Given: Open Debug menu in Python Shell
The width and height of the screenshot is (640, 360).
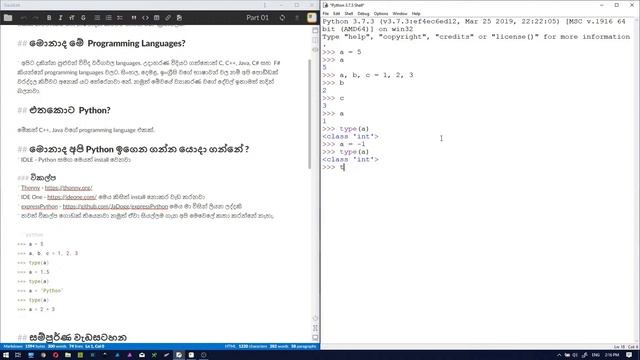Looking at the screenshot, I should click(x=363, y=13).
